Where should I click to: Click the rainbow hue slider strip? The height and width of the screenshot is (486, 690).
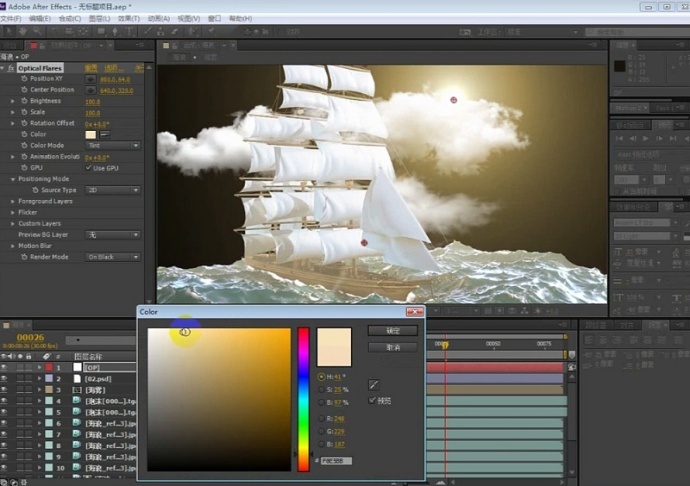click(303, 398)
